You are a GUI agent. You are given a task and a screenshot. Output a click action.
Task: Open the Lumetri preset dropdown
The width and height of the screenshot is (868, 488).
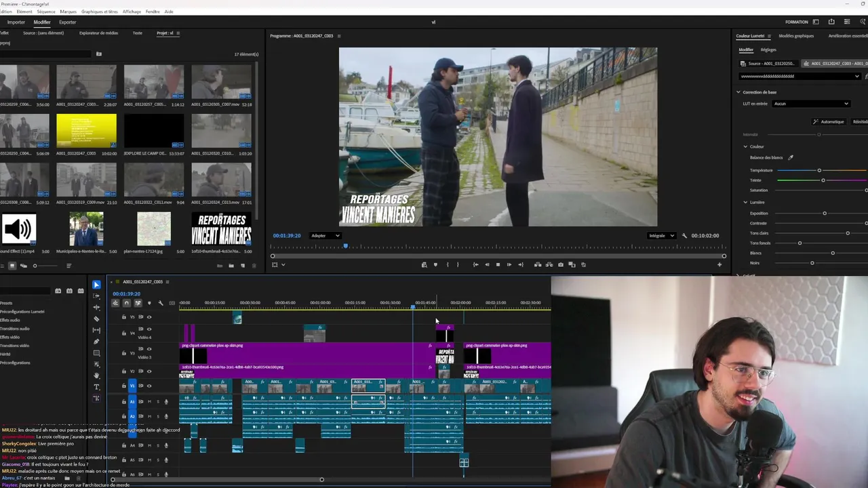coord(800,77)
